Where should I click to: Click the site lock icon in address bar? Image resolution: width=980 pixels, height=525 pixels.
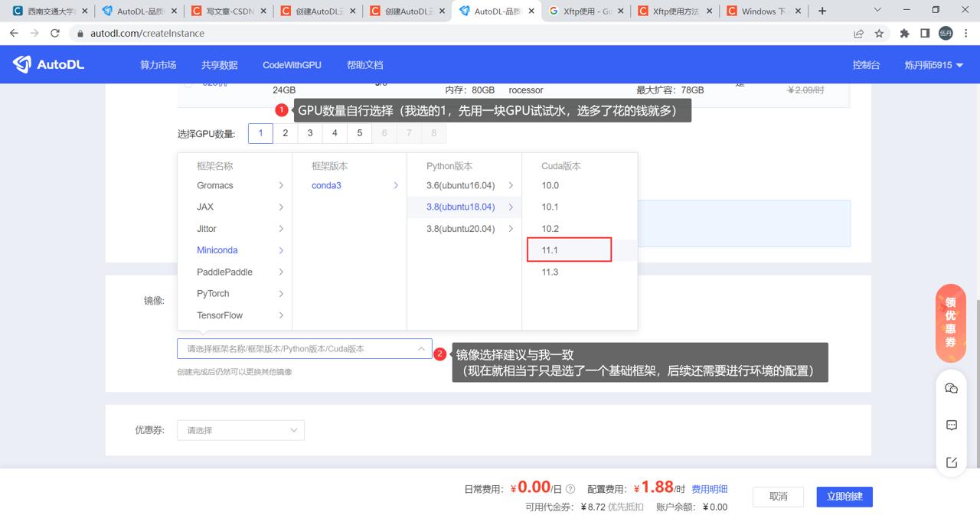(80, 34)
